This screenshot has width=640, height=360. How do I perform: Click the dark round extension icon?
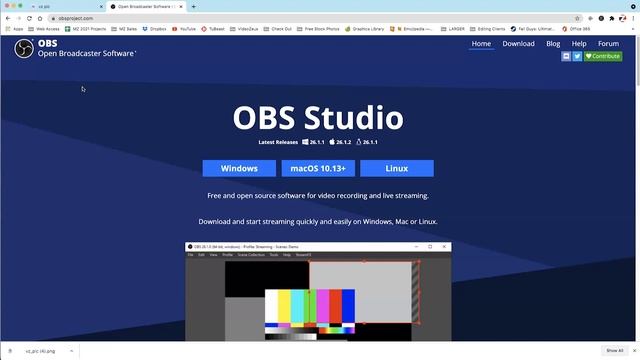[601, 18]
